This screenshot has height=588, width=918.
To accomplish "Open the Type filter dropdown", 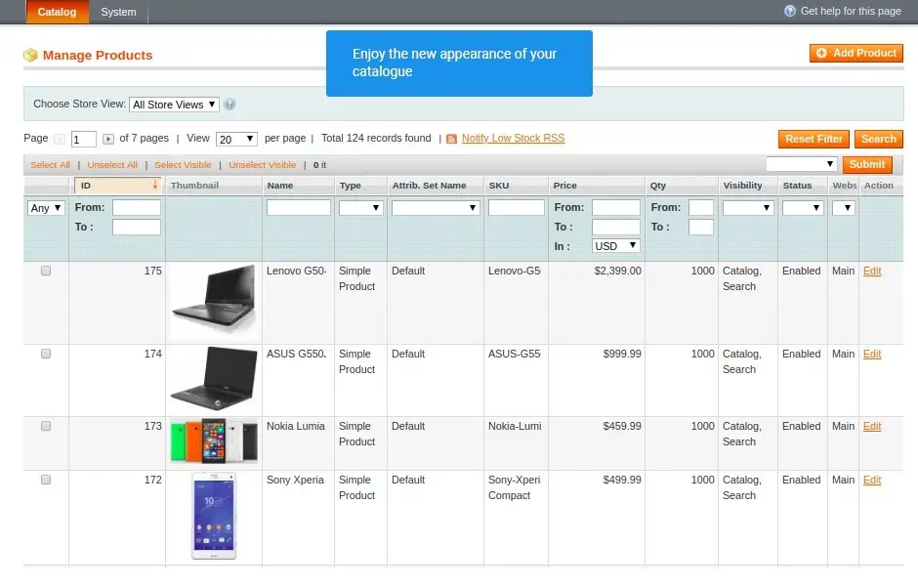I will click(360, 208).
